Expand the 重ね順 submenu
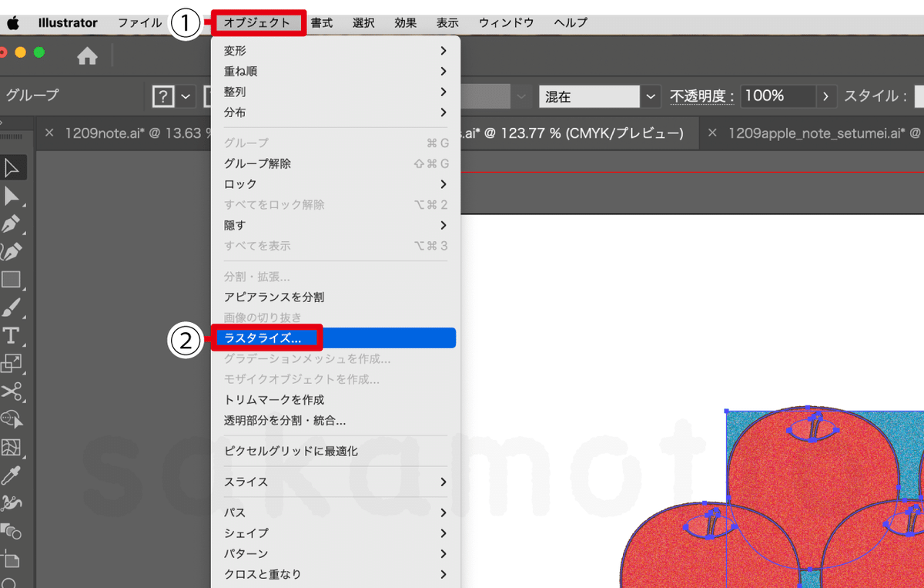Screen dimensions: 924x588 pyautogui.click(x=443, y=71)
